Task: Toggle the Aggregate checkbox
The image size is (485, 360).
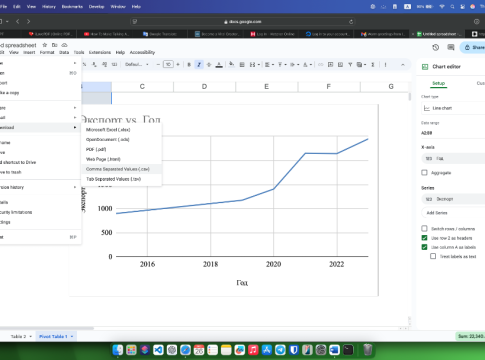Action: click(x=424, y=172)
